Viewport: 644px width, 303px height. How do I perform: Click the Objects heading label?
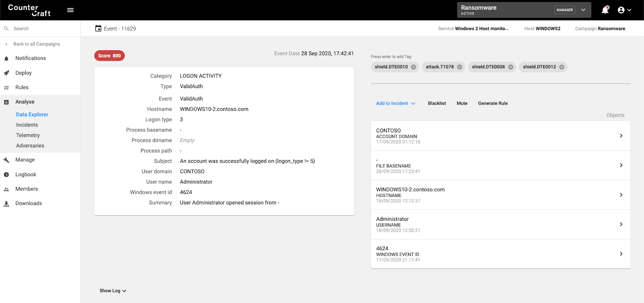tap(615, 115)
